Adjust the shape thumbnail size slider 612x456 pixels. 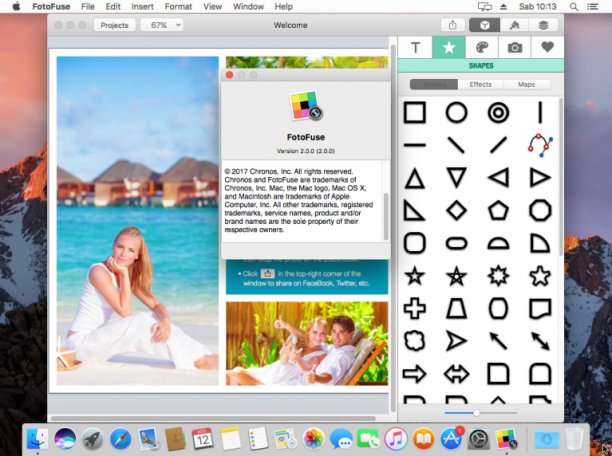(476, 413)
